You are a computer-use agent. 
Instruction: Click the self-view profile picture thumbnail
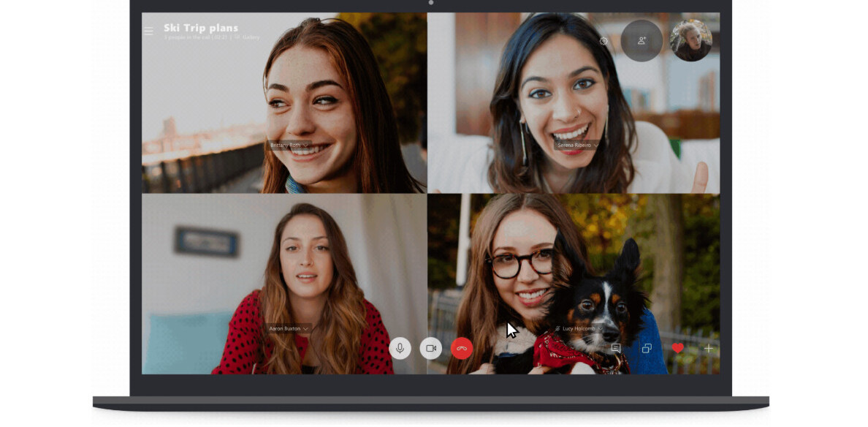690,41
